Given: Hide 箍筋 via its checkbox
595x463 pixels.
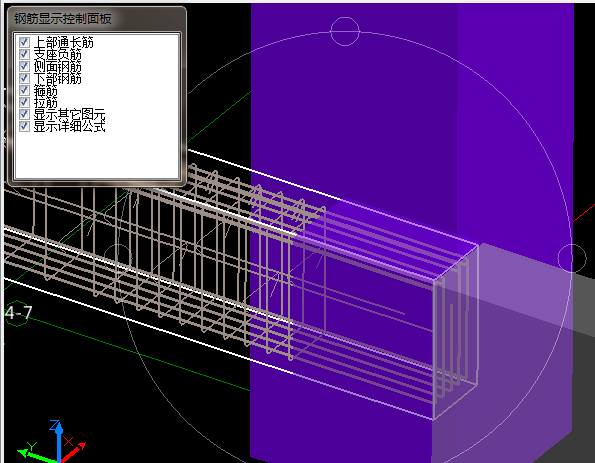Looking at the screenshot, I should [24, 90].
